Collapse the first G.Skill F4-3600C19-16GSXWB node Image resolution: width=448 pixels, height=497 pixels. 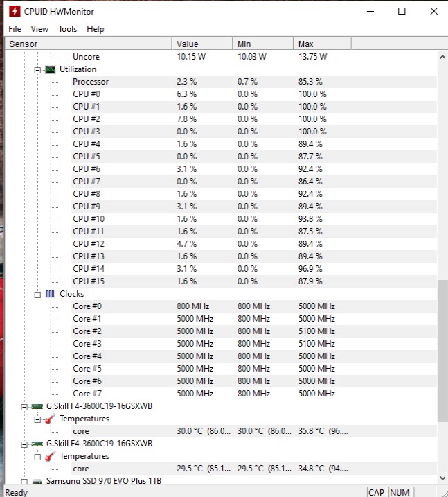(x=24, y=407)
